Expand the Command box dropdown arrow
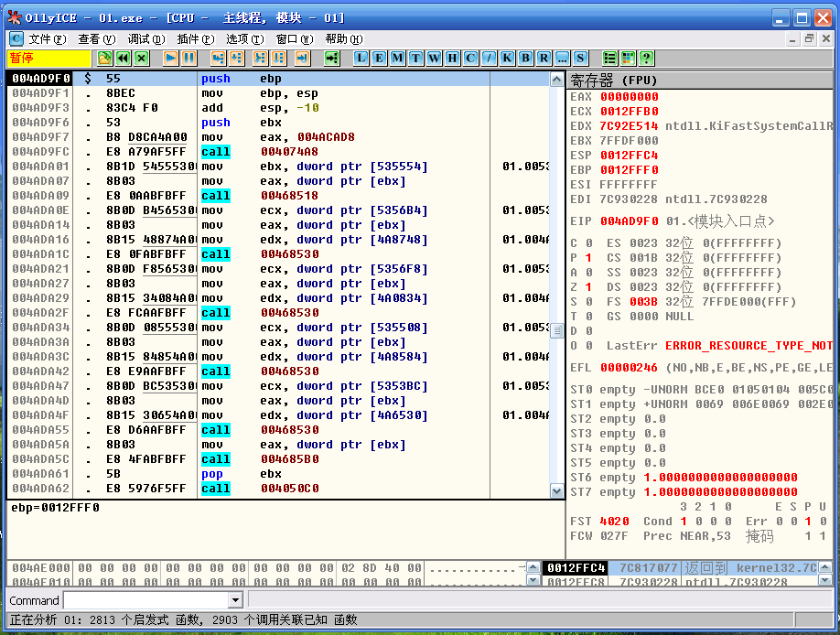This screenshot has width=840, height=635. click(235, 600)
